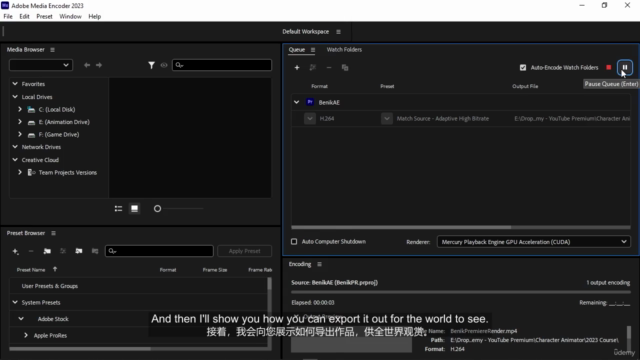
Task: Click the Preset Browser search field
Action: [159, 251]
